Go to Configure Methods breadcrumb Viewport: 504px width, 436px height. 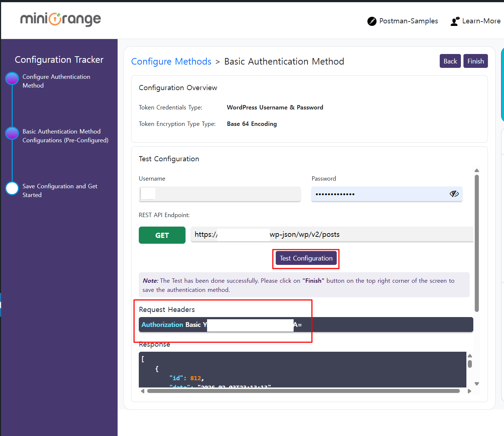[x=171, y=61]
